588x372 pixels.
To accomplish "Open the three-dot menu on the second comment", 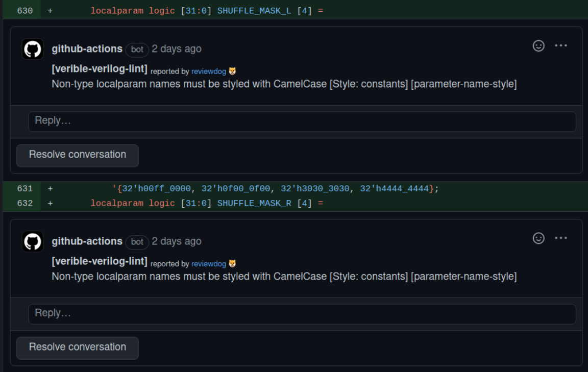I will (x=561, y=237).
